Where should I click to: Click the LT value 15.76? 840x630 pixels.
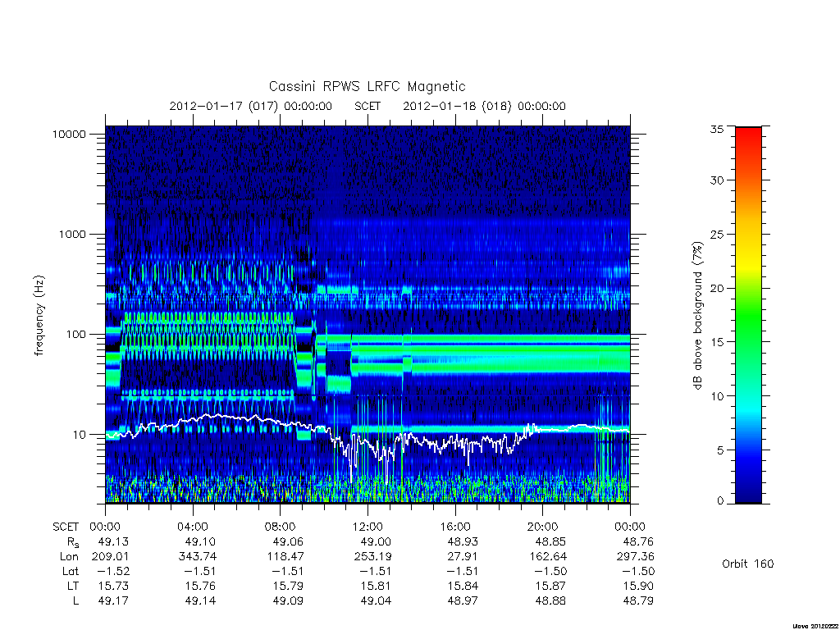[x=201, y=586]
